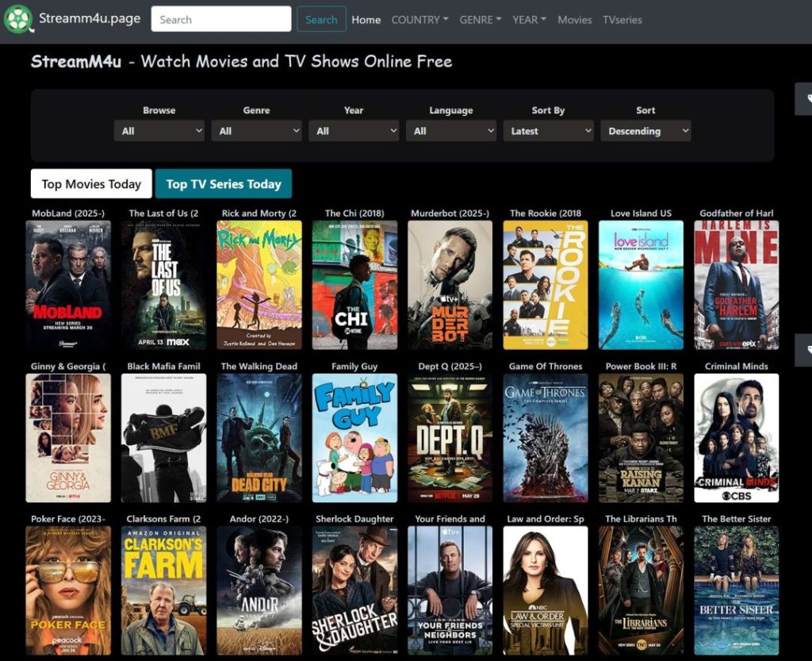This screenshot has height=661, width=812.
Task: Open the MobLand poster thumbnail
Action: [68, 285]
